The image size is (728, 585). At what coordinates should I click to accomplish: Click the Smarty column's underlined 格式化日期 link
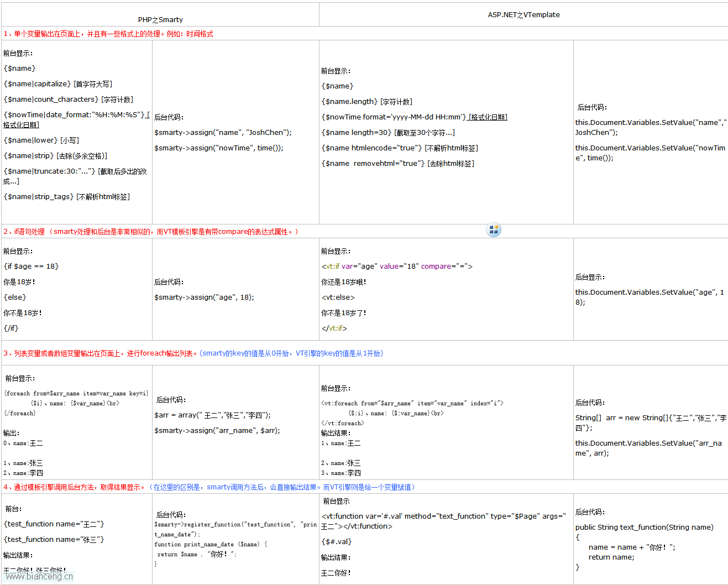point(21,125)
